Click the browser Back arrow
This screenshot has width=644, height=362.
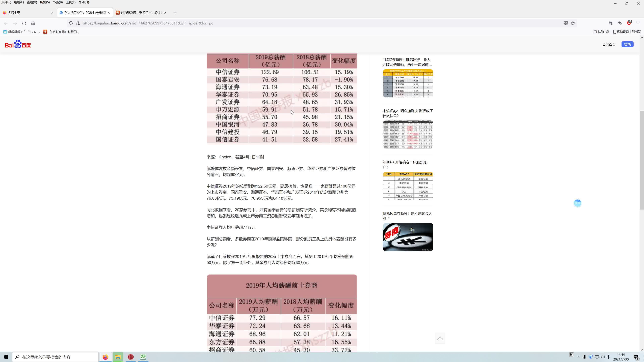coord(6,23)
